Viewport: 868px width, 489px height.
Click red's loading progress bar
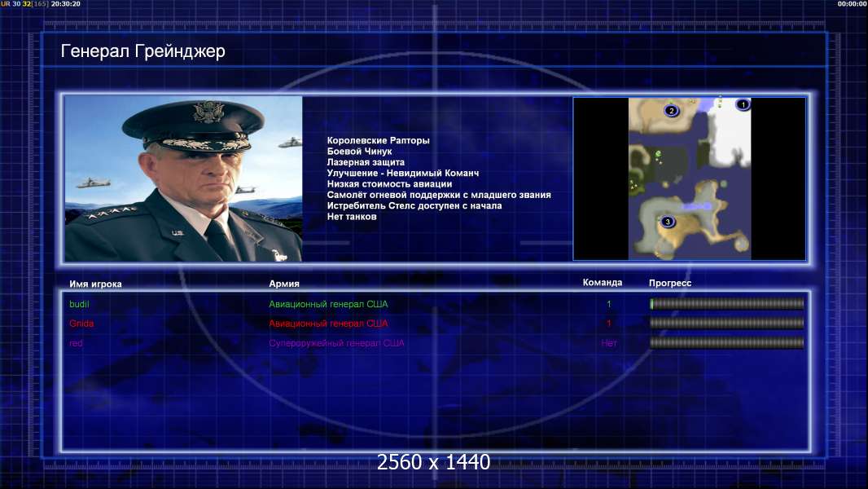tap(727, 343)
